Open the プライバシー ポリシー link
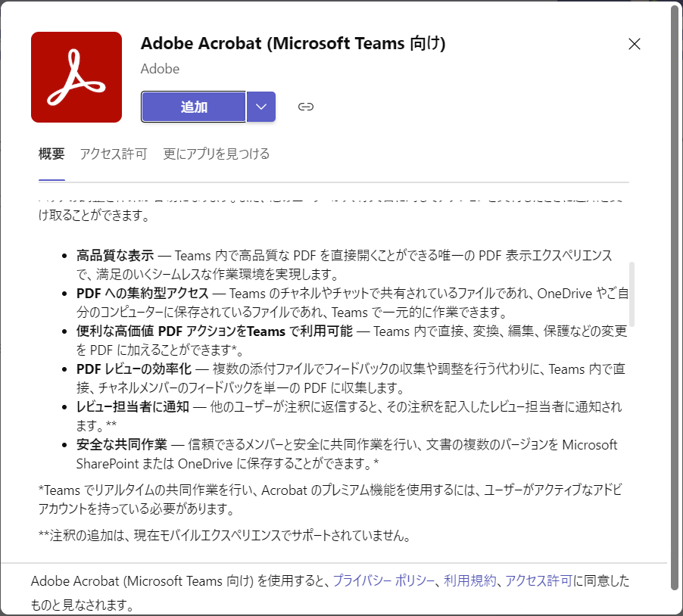The height and width of the screenshot is (616, 683). click(x=384, y=580)
